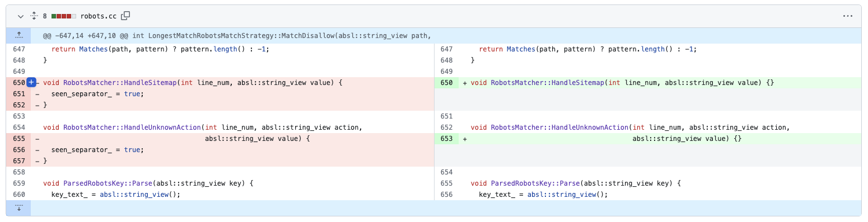Click the robots.cc file name
Screen dimensions: 868x222
(99, 16)
